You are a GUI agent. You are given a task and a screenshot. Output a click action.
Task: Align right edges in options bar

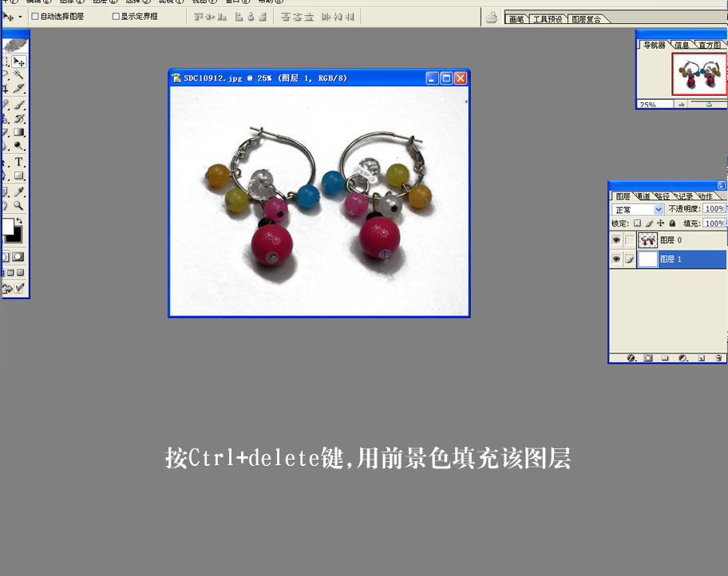click(x=263, y=18)
